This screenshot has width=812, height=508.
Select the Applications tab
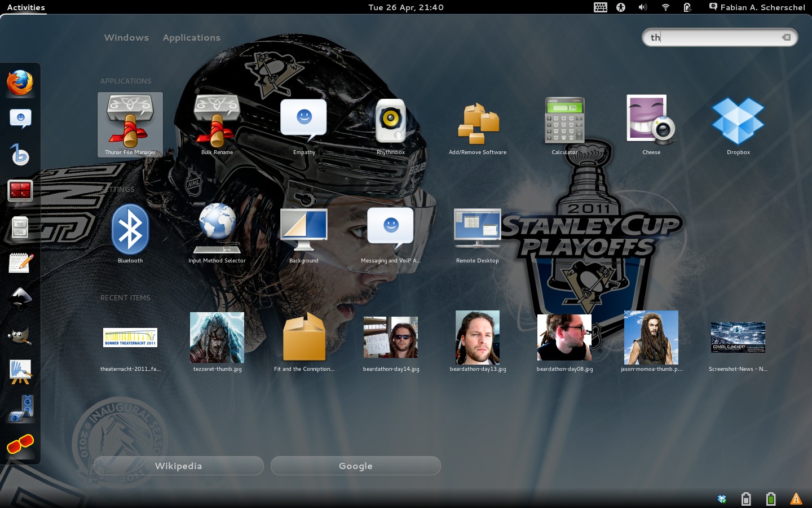click(x=192, y=37)
